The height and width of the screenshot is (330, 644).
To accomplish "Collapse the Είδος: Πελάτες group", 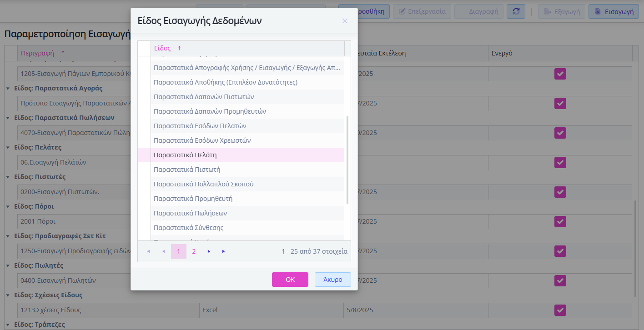I will point(8,147).
